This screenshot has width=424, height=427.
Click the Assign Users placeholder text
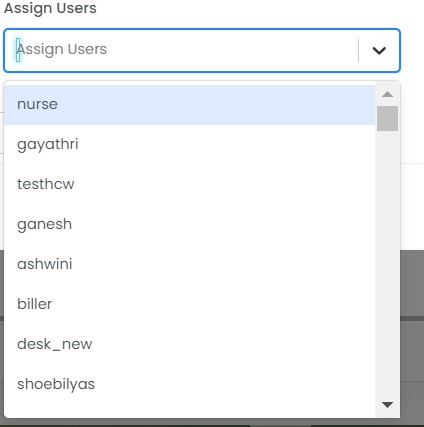[62, 49]
